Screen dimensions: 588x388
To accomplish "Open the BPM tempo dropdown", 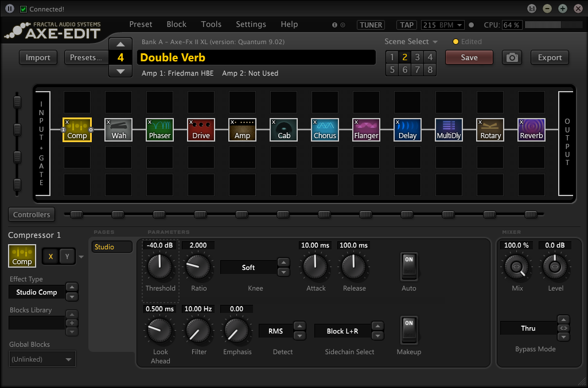I will click(460, 25).
